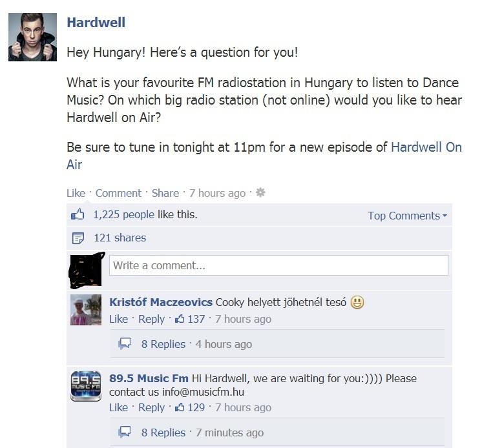
Task: Click the thumbs-up icon next to 1,225 people
Action: click(78, 214)
